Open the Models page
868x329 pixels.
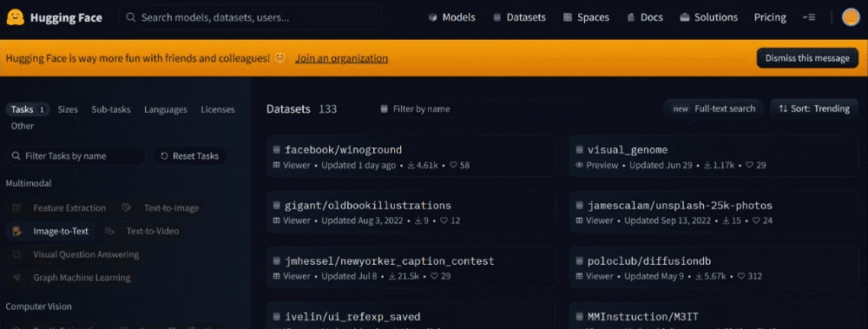pos(451,17)
